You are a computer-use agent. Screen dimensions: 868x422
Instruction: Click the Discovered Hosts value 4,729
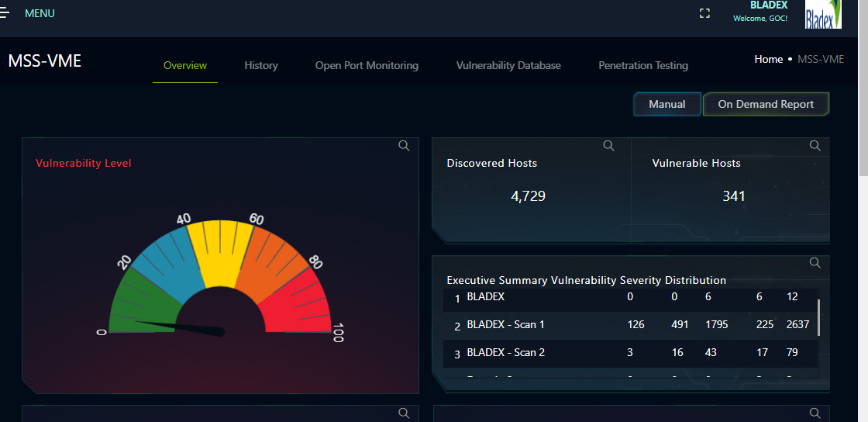pyautogui.click(x=528, y=196)
